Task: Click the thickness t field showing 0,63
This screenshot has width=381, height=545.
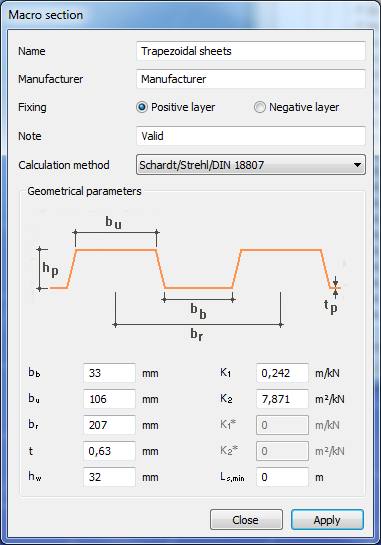Action: click(x=109, y=451)
